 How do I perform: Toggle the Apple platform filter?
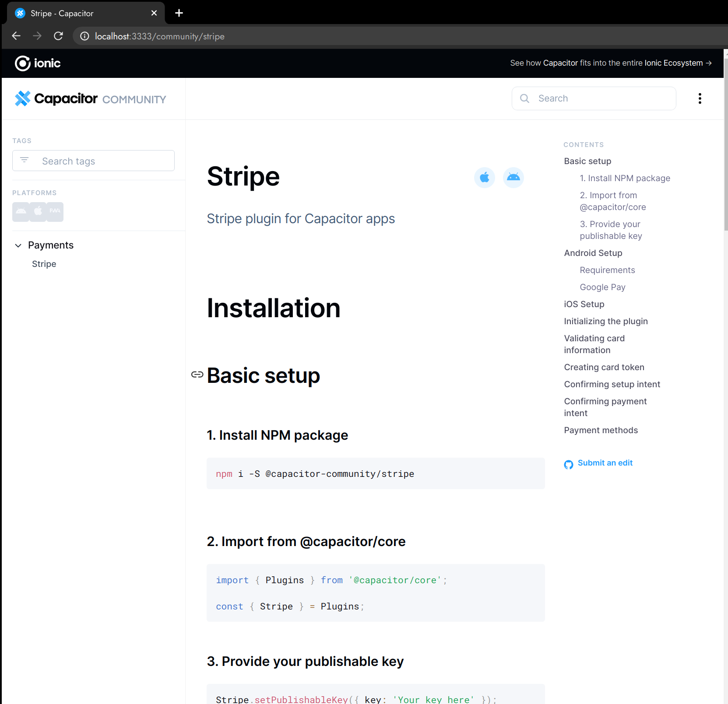(38, 212)
